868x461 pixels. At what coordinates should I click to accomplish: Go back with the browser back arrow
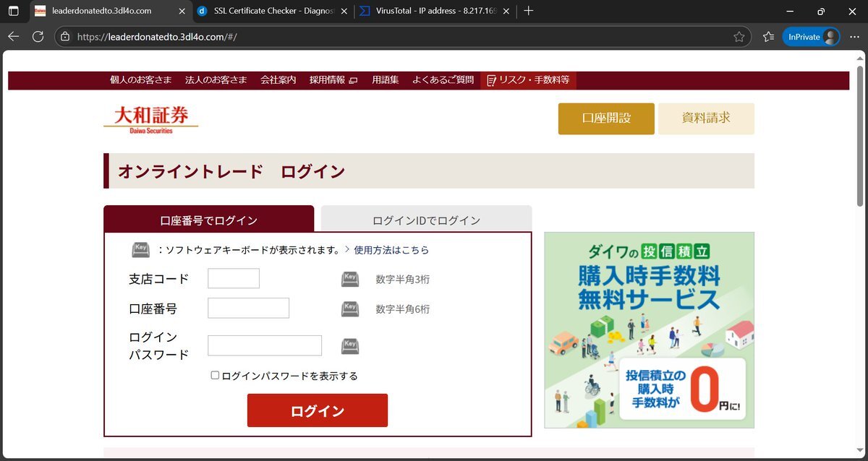[x=14, y=36]
